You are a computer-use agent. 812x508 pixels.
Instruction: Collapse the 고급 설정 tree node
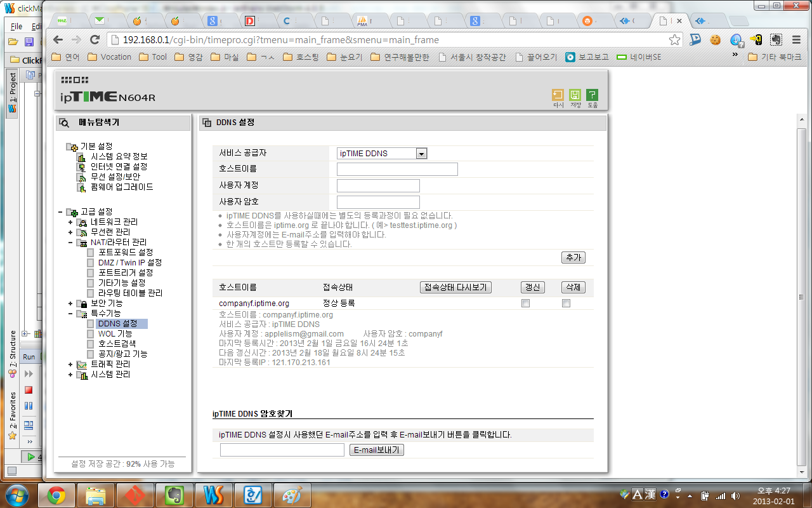point(60,212)
